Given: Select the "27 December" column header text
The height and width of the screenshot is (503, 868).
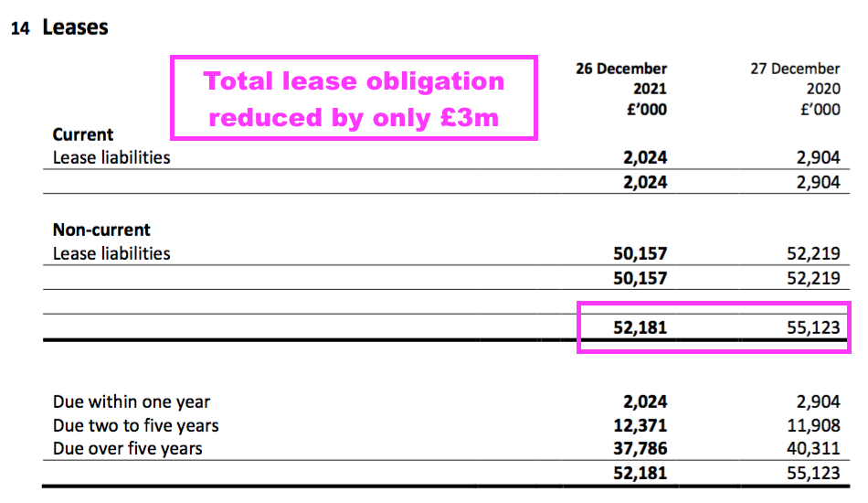Looking at the screenshot, I should 795,69.
